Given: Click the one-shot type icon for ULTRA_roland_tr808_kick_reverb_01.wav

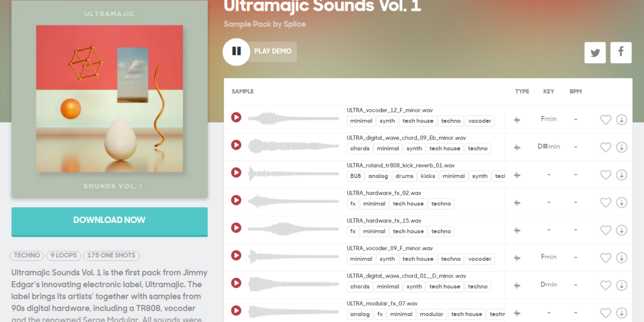Looking at the screenshot, I should (x=517, y=175).
